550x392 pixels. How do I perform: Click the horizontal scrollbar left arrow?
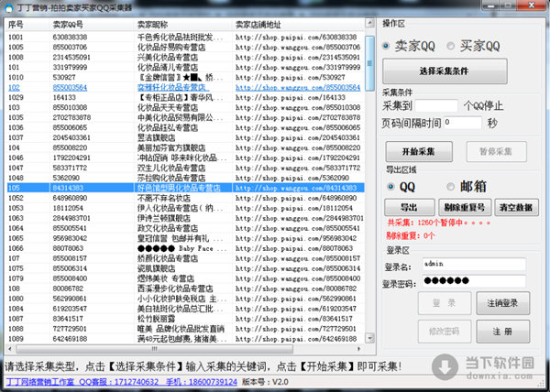click(10, 349)
